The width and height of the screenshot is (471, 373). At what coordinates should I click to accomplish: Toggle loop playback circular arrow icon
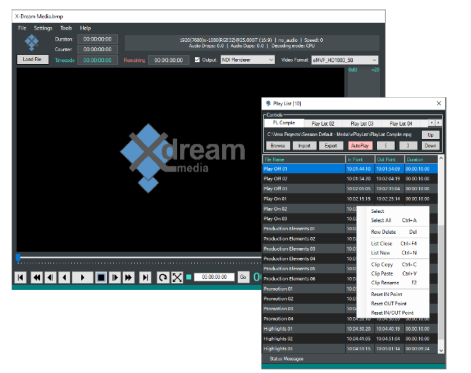pyautogui.click(x=163, y=277)
